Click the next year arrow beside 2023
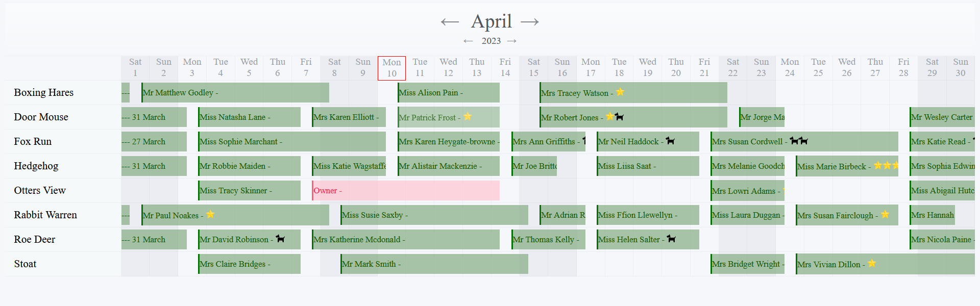 pyautogui.click(x=512, y=41)
